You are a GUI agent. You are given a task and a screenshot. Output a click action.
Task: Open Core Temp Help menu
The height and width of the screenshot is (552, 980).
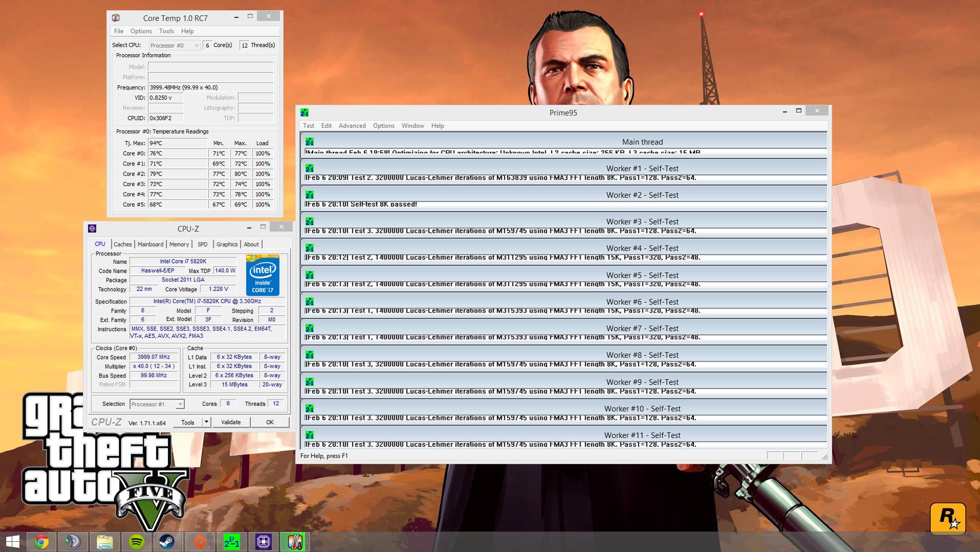tap(187, 31)
